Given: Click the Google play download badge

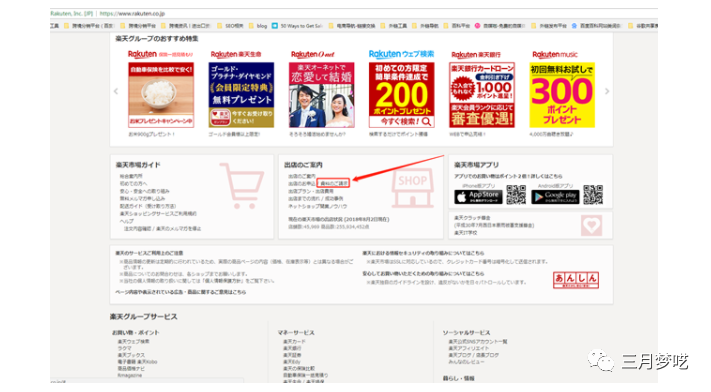Looking at the screenshot, I should pos(555,197).
